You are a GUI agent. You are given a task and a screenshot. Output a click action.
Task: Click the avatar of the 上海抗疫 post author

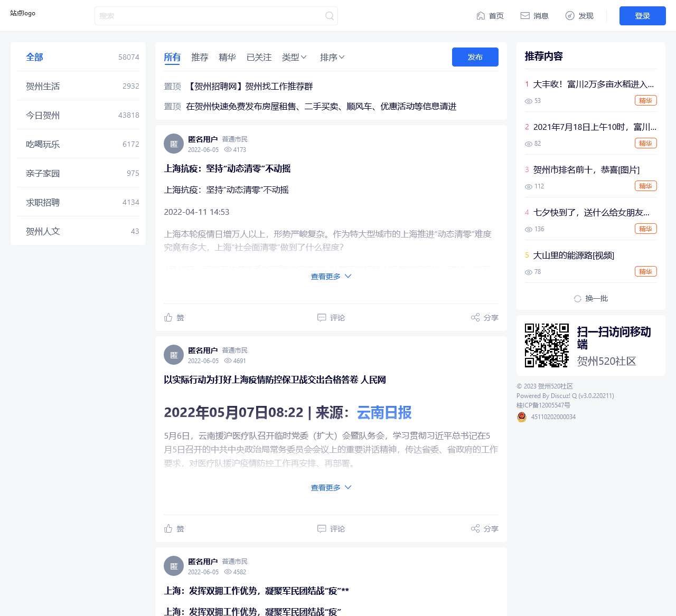[x=174, y=144]
